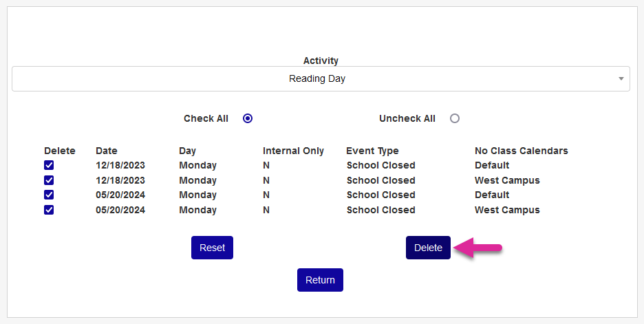Click the Day column header

[188, 151]
